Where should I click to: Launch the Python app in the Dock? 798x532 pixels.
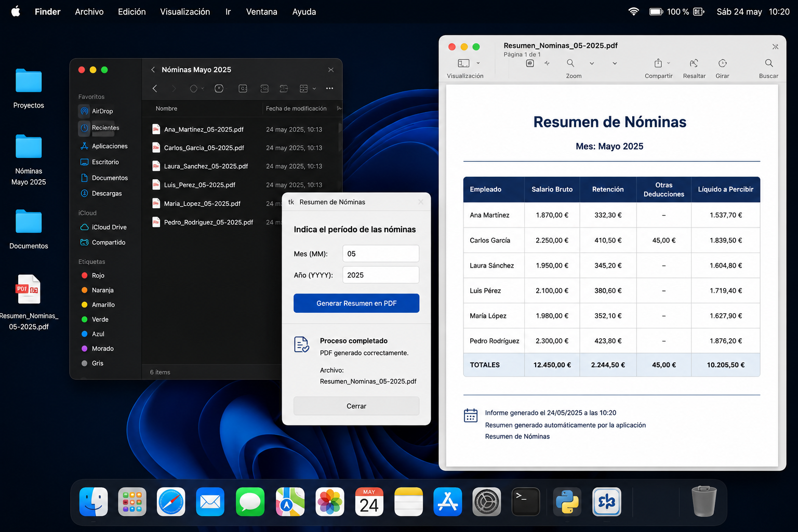(x=566, y=502)
